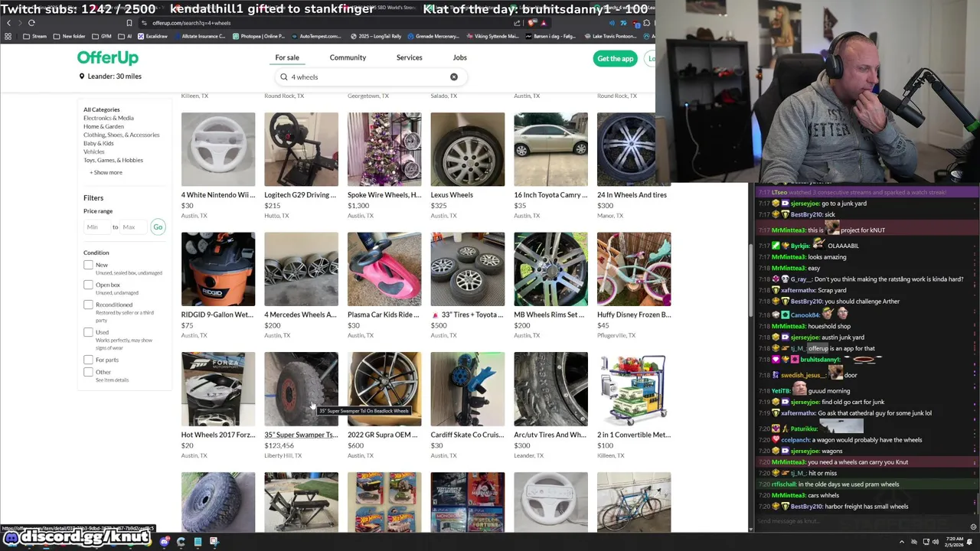Click the OfferUp logo
Screen dimensions: 980x551
click(x=107, y=57)
